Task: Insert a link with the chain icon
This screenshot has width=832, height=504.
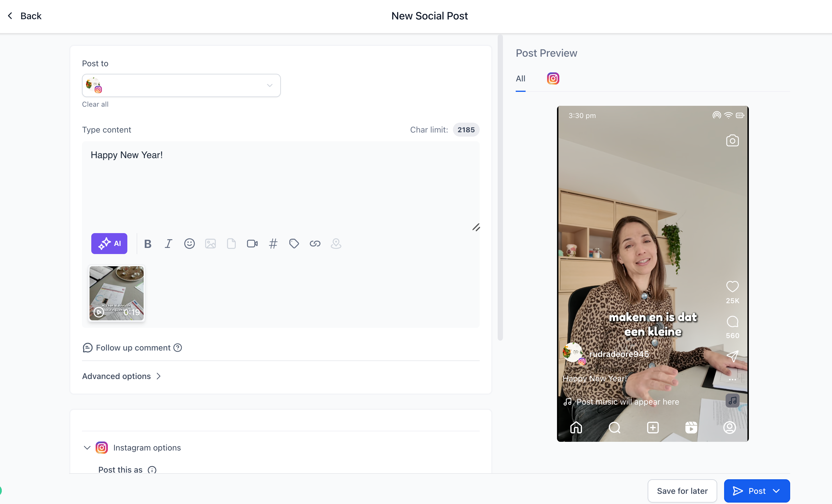Action: [315, 243]
